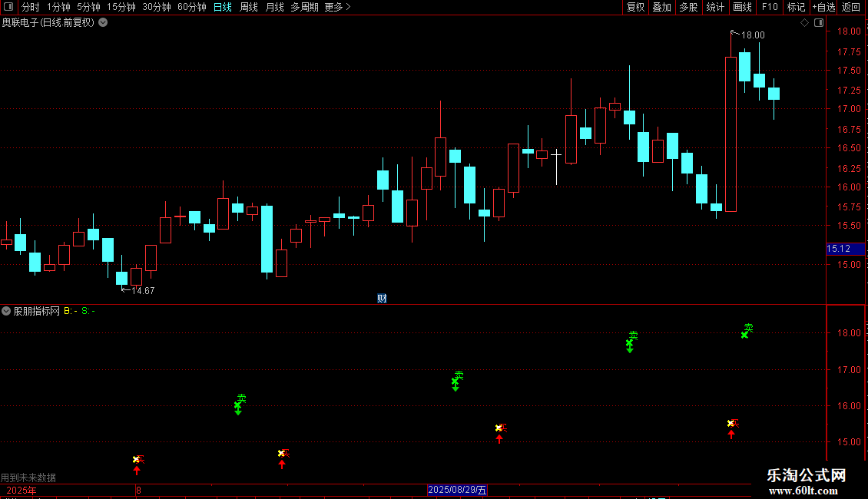Select the 1分钟 period tab
The width and height of the screenshot is (868, 499).
[x=58, y=7]
